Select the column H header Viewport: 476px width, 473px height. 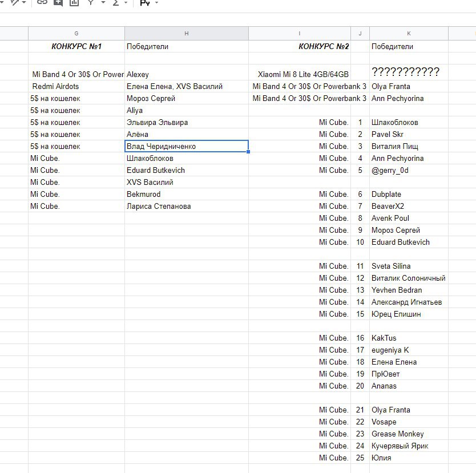pos(187,34)
